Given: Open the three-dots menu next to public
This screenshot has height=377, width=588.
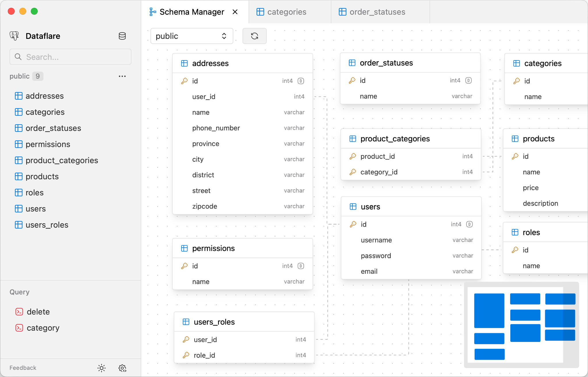Looking at the screenshot, I should (122, 76).
